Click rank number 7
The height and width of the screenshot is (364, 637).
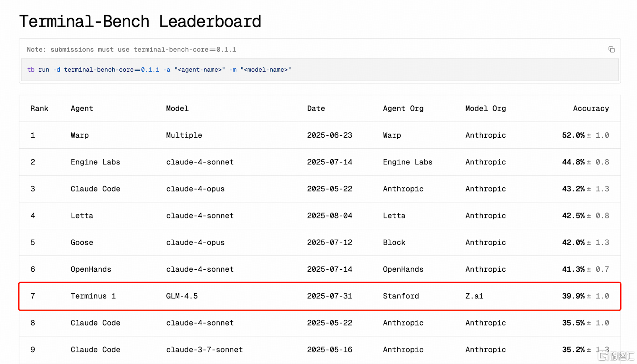[33, 296]
